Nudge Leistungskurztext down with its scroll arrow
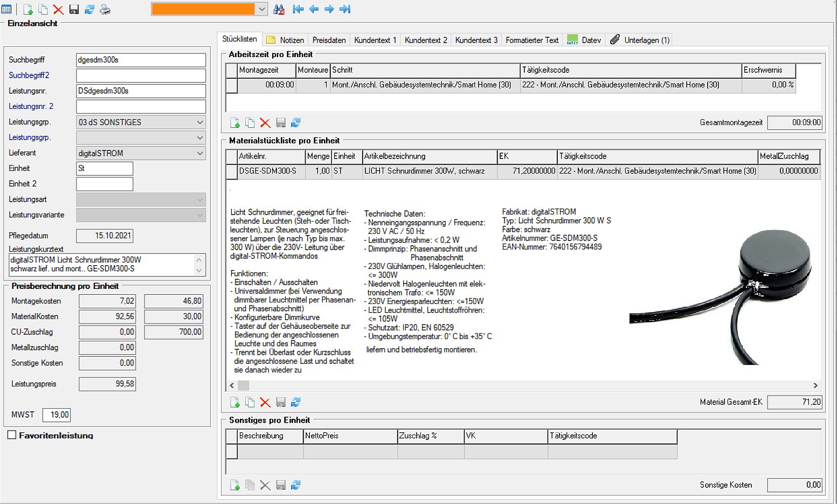837x504 pixels. (199, 271)
